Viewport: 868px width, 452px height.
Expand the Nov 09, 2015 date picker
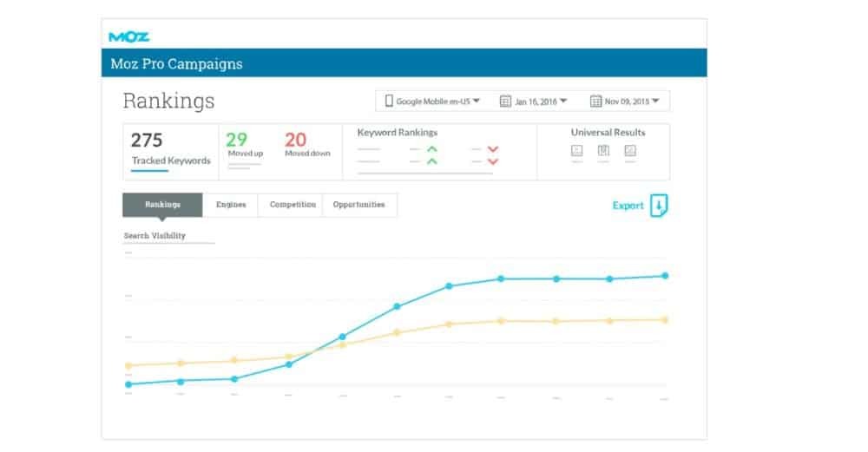[624, 102]
